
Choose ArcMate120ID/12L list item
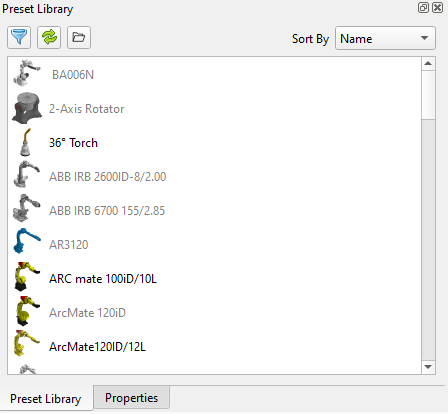[214, 347]
